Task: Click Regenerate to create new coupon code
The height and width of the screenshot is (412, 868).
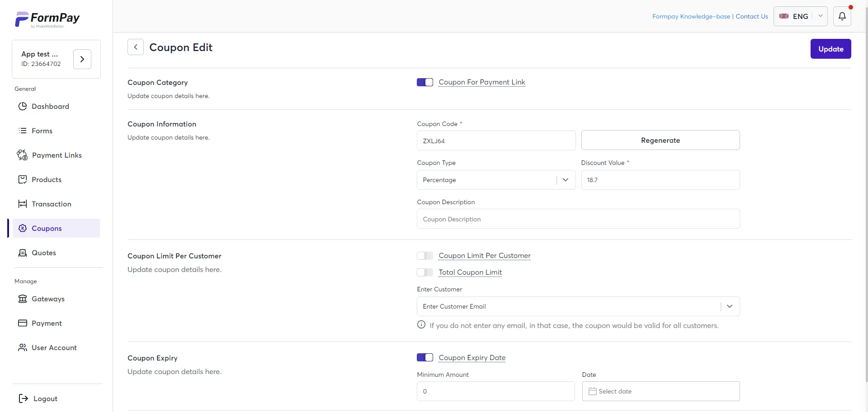Action: 660,140
